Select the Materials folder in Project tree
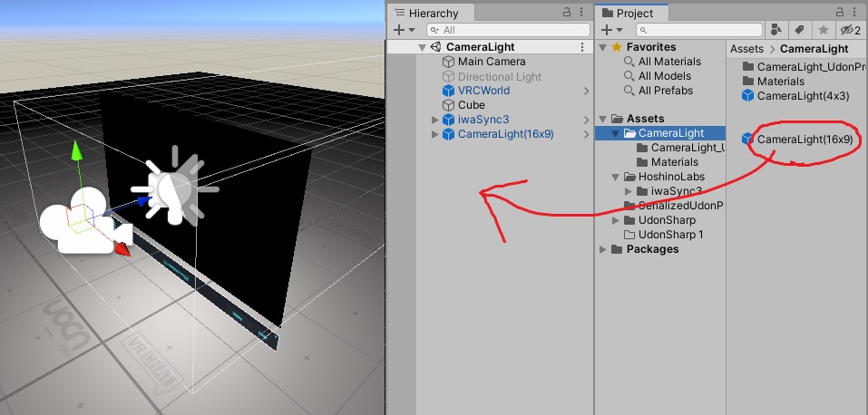Screen dimensions: 868x415 [x=674, y=162]
